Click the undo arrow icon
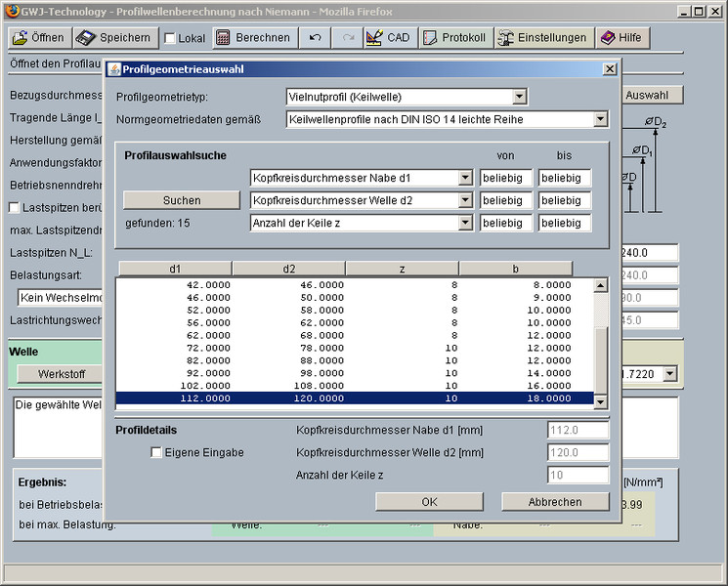The height and width of the screenshot is (586, 728). [315, 38]
